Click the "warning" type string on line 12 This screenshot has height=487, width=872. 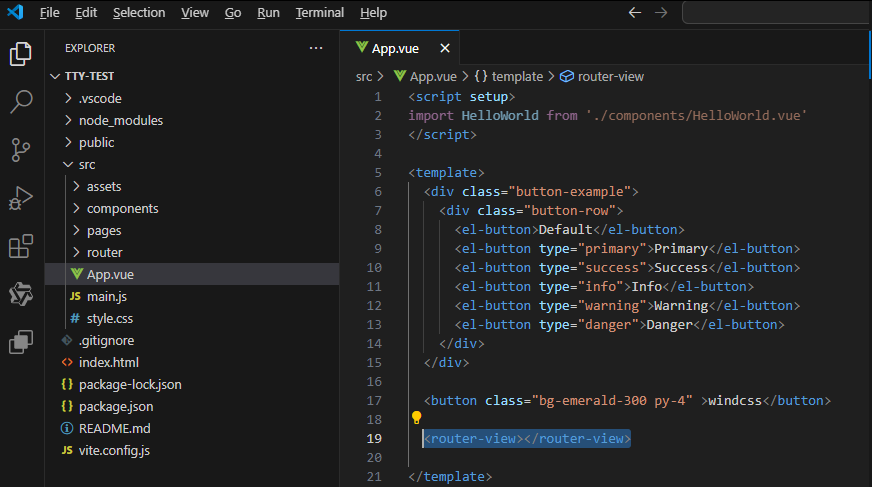coord(612,306)
